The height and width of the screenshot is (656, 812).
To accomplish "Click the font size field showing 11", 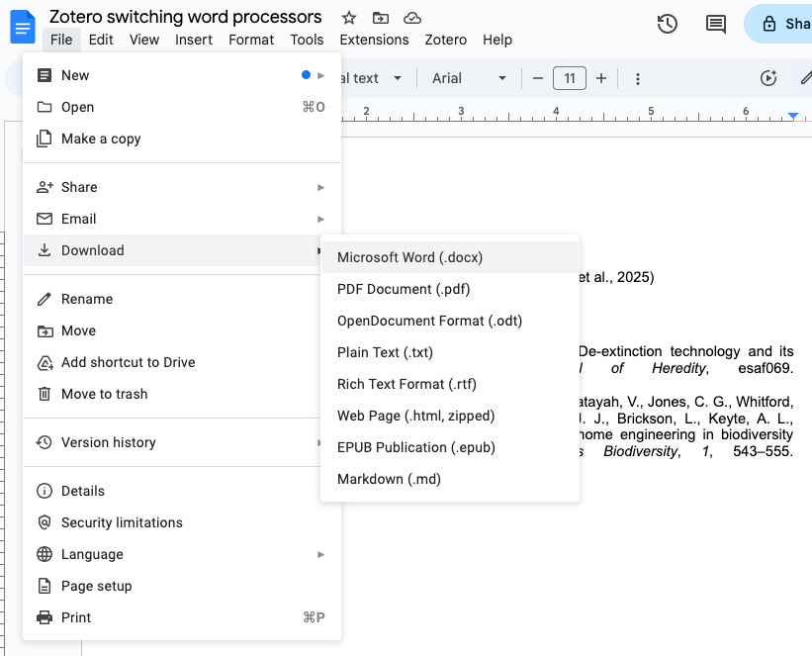I will click(x=570, y=79).
